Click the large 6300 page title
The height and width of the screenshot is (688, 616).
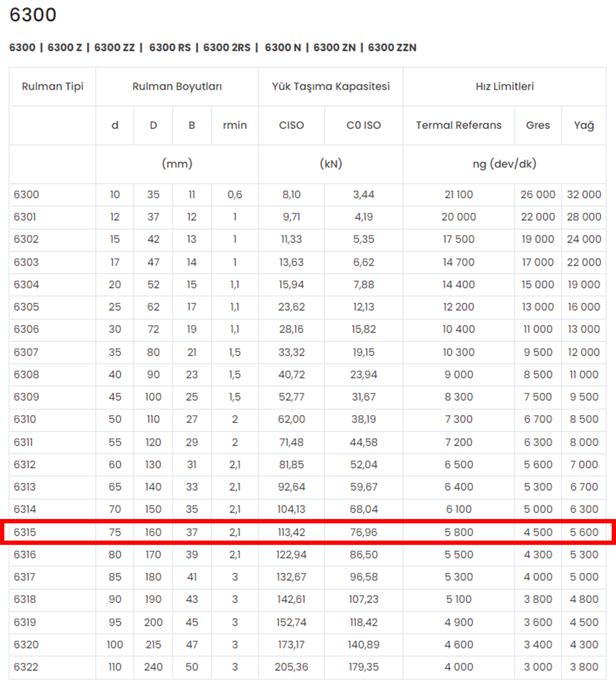[33, 15]
